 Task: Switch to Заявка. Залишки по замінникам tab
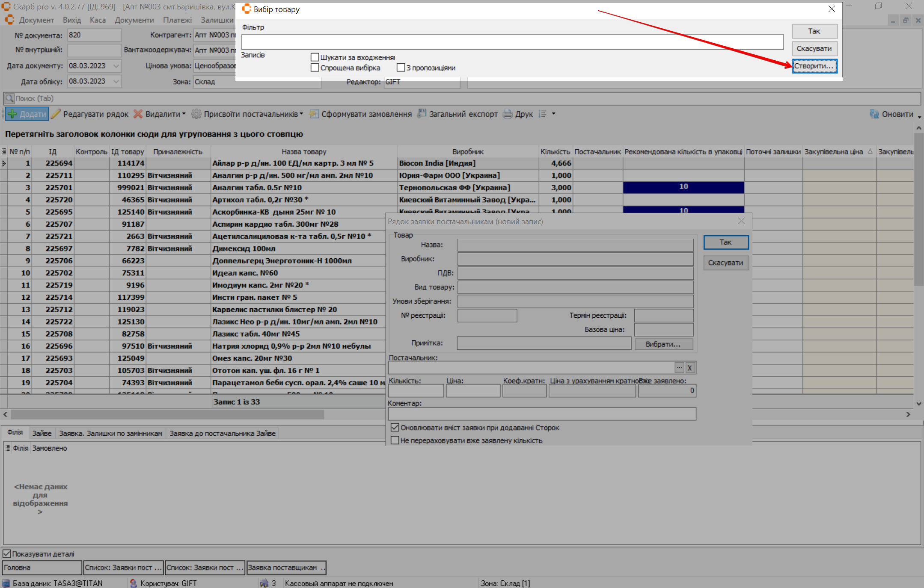click(x=110, y=433)
